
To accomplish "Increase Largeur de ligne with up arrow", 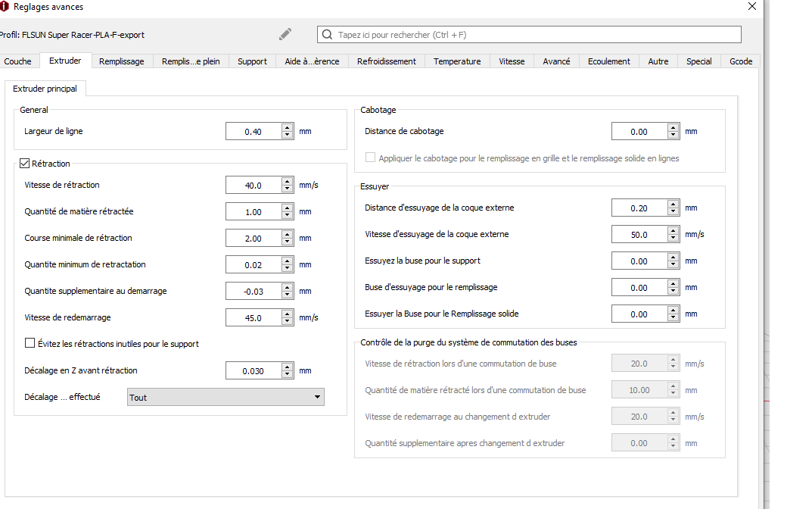I will pyautogui.click(x=287, y=127).
